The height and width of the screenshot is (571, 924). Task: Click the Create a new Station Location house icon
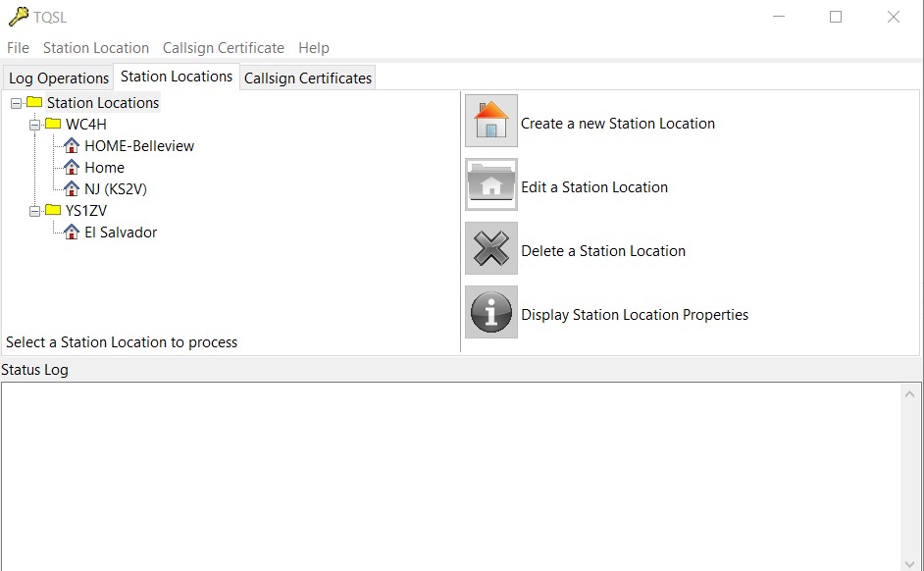(x=490, y=121)
